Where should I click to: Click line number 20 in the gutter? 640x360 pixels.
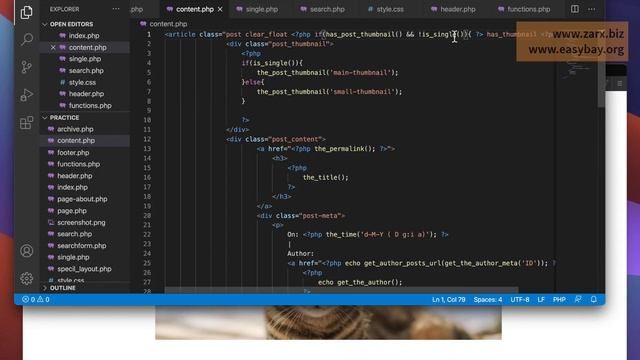(x=147, y=216)
